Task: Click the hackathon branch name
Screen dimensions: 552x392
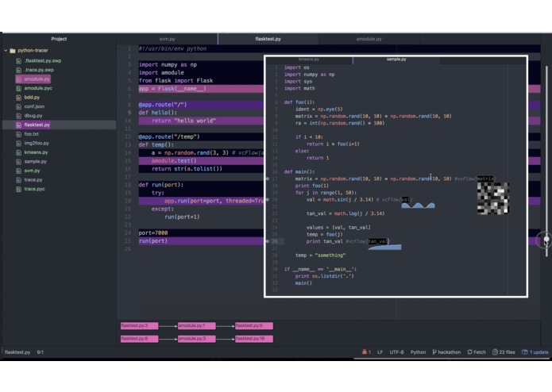Action: 450,352
